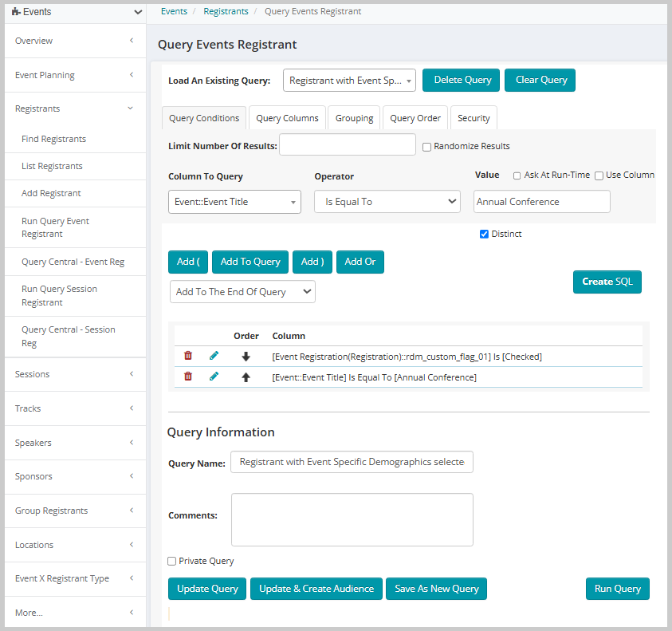Check the Use Column box

[599, 175]
